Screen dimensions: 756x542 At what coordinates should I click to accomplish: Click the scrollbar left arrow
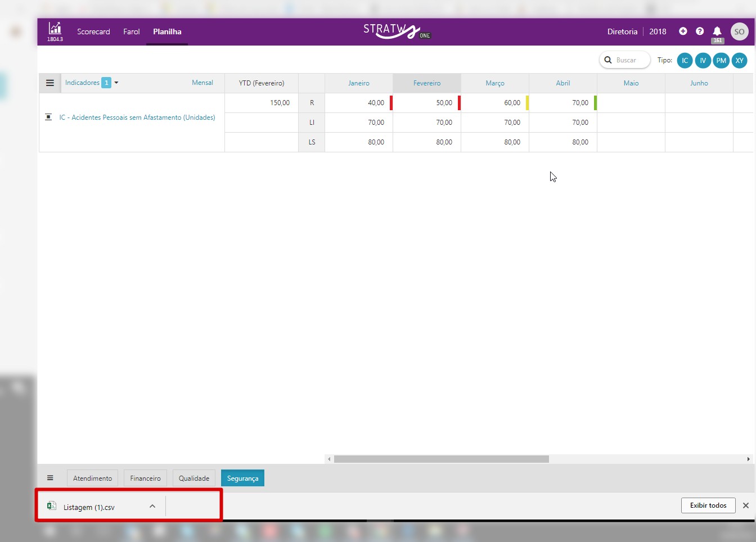(329, 459)
